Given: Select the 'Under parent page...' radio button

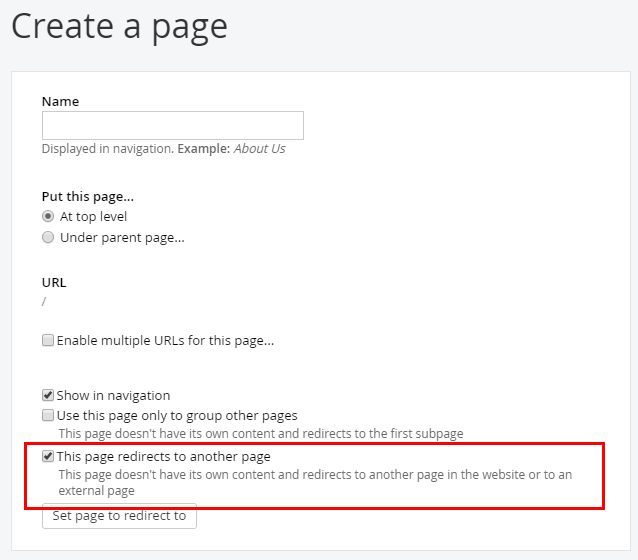Looking at the screenshot, I should click(x=48, y=237).
